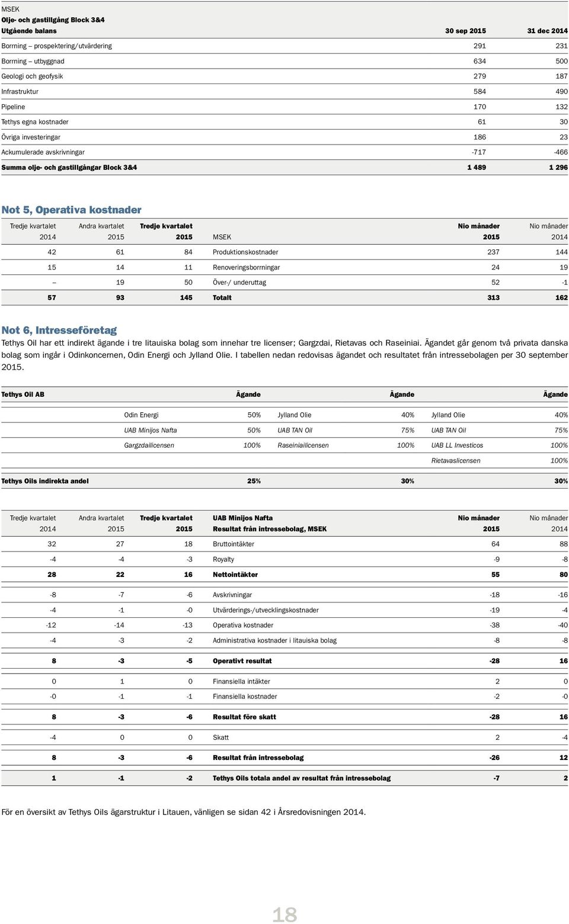Click the 'Royalty' row label
This screenshot has height=924, width=569.
pos(223,560)
